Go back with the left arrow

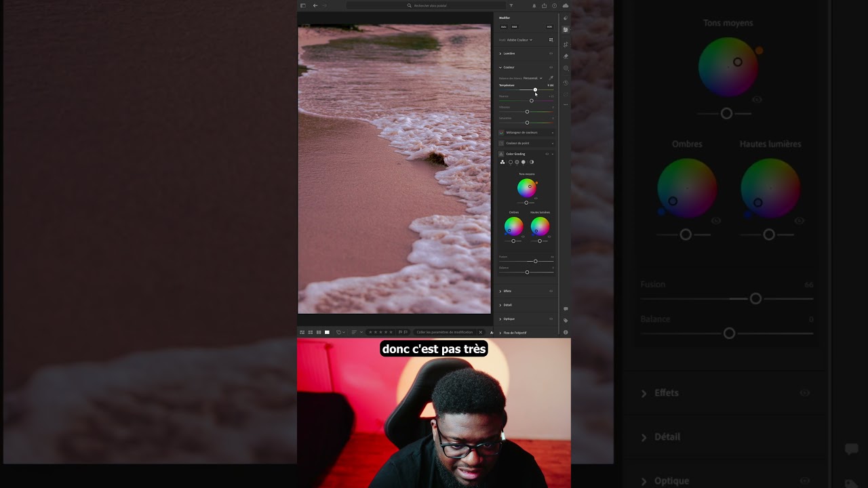pos(315,5)
